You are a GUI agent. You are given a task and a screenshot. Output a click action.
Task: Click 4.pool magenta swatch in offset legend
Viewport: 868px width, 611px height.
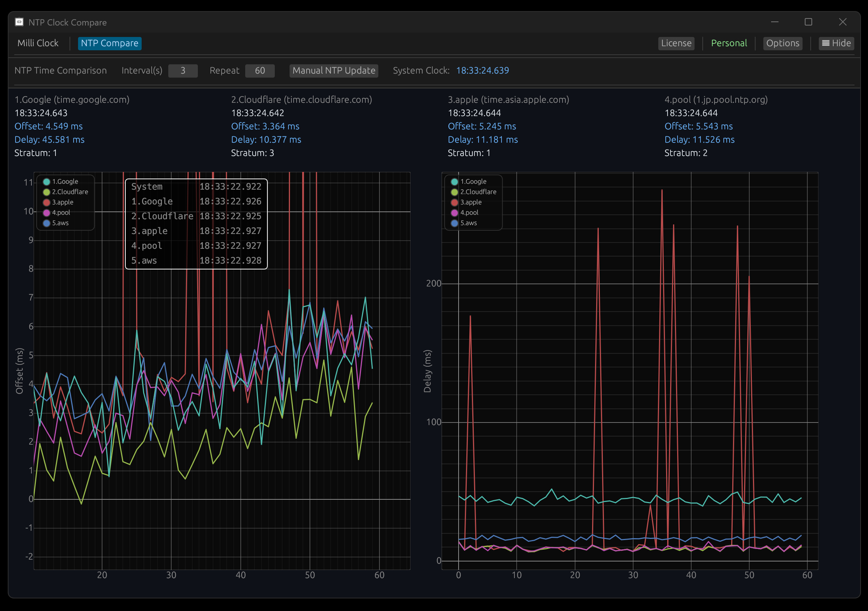[x=47, y=213]
